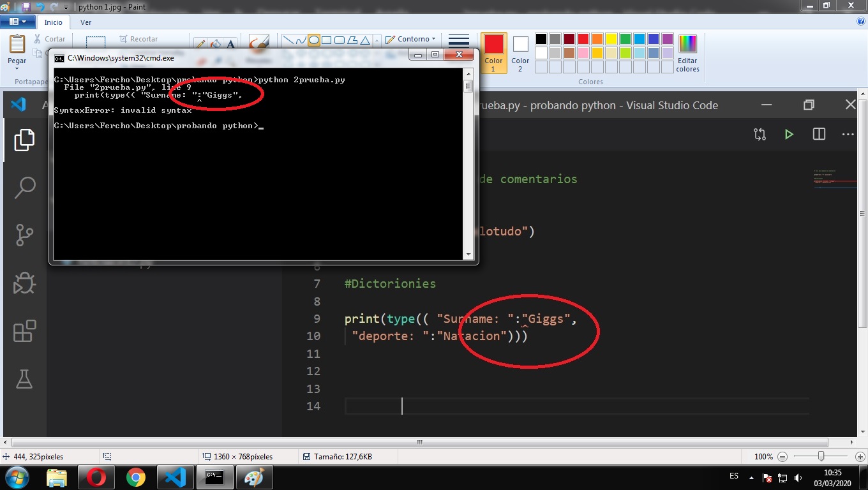Screen dimensions: 868x490
Task: Open Paint Help question mark icon
Action: click(x=861, y=22)
